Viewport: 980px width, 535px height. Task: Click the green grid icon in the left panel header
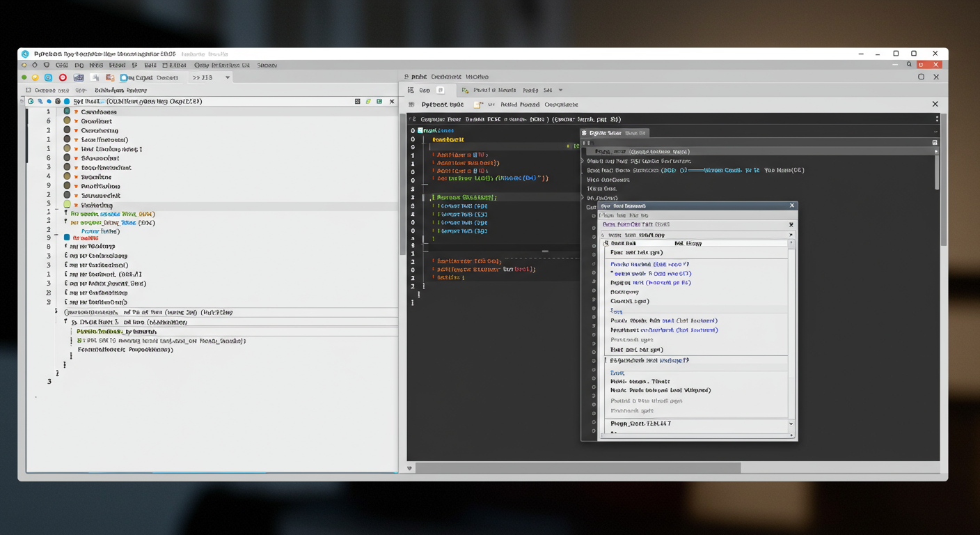point(379,102)
